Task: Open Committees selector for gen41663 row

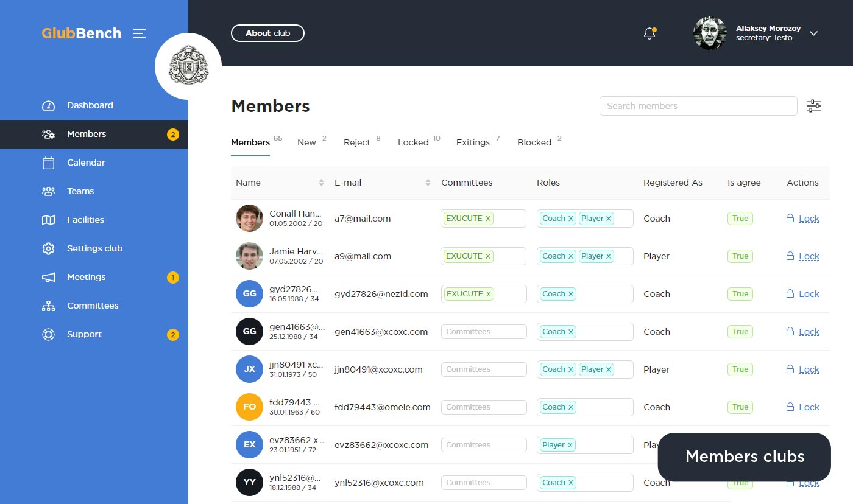Action: pos(483,332)
